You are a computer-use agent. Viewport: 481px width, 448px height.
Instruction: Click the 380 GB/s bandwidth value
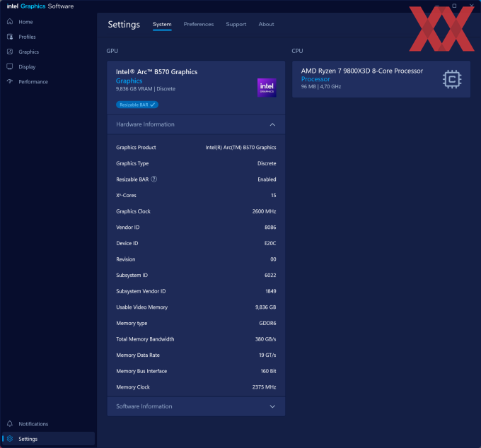tap(265, 339)
